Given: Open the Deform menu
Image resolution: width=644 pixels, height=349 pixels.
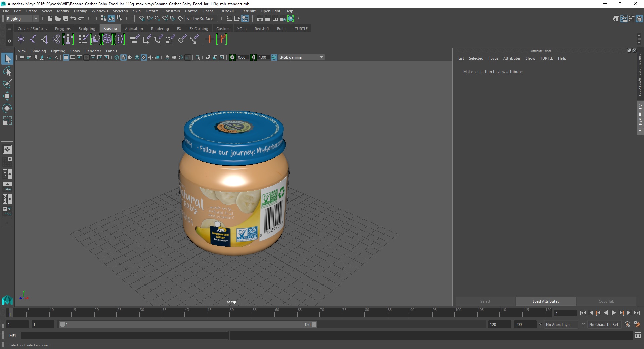Looking at the screenshot, I should [x=152, y=11].
